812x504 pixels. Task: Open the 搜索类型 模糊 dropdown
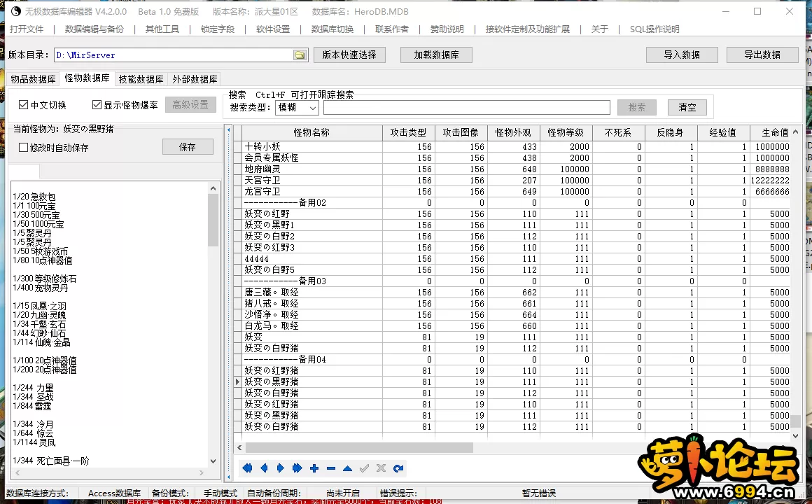[297, 107]
